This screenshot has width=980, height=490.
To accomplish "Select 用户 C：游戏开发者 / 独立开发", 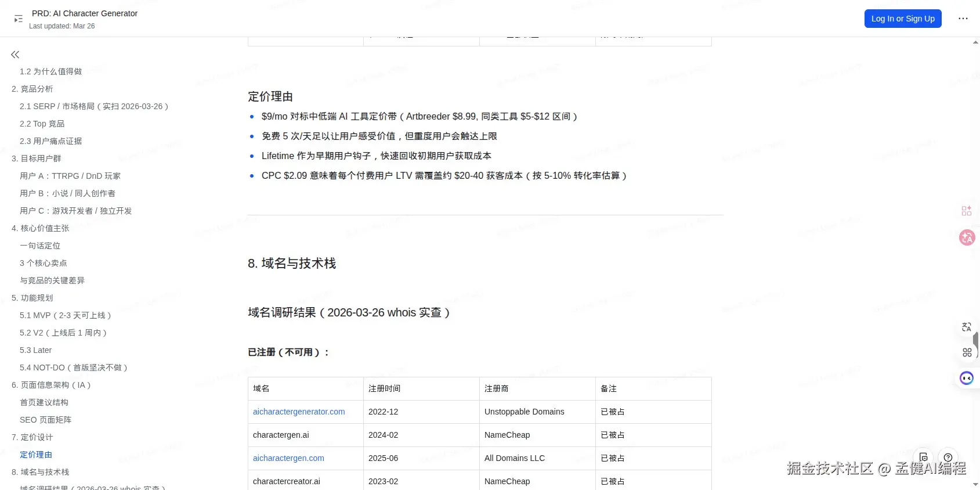I will click(x=76, y=211).
